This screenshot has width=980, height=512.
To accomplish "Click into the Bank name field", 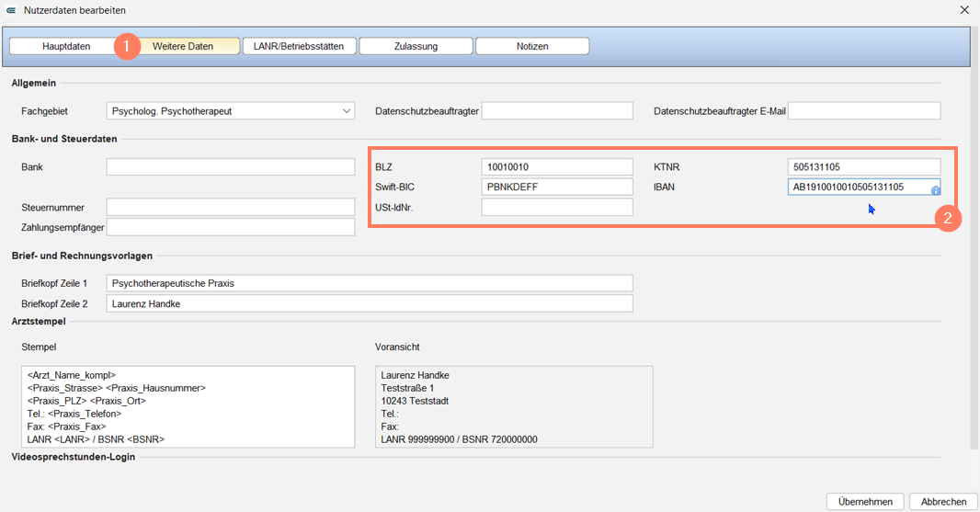I will 231,167.
